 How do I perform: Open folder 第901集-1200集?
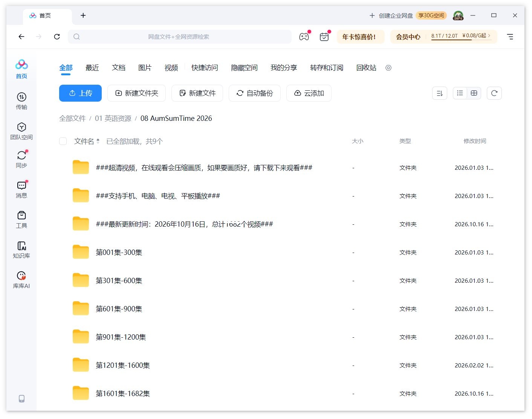click(x=121, y=337)
